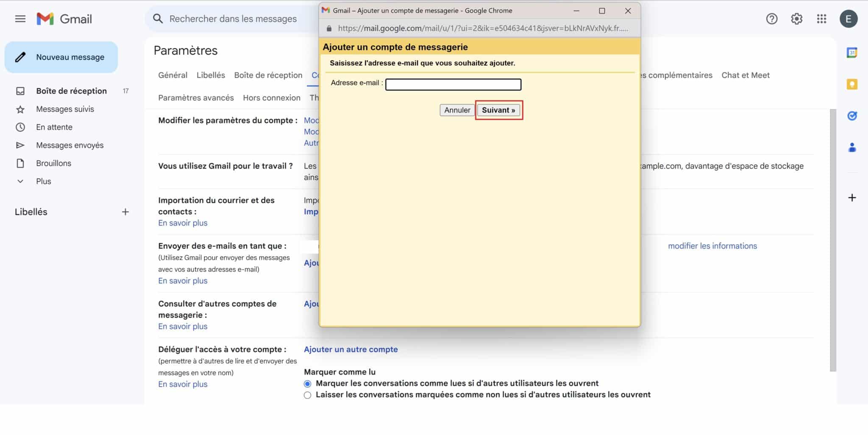The width and height of the screenshot is (868, 435).
Task: Open the account avatar labeled E
Action: tap(849, 19)
